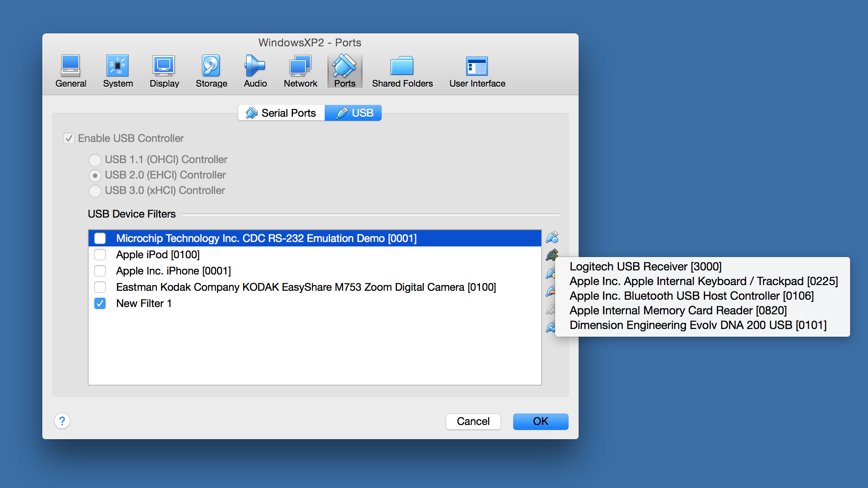
Task: Open the Audio settings section
Action: point(255,72)
